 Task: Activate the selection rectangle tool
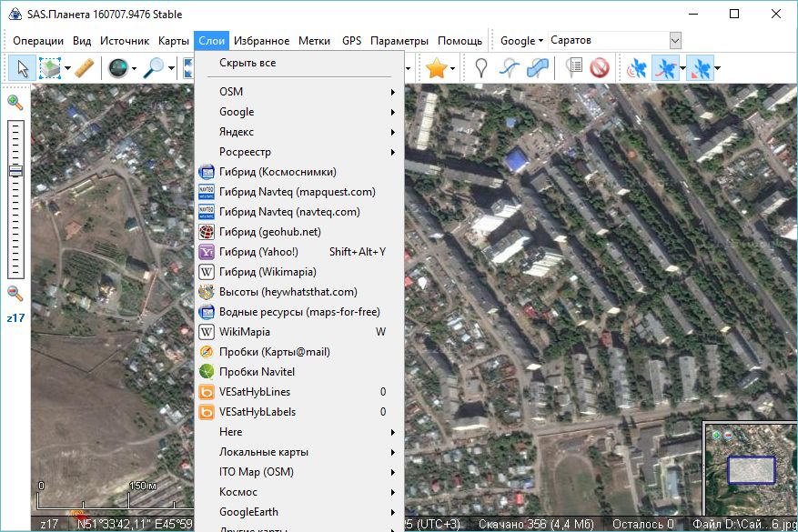coord(50,68)
